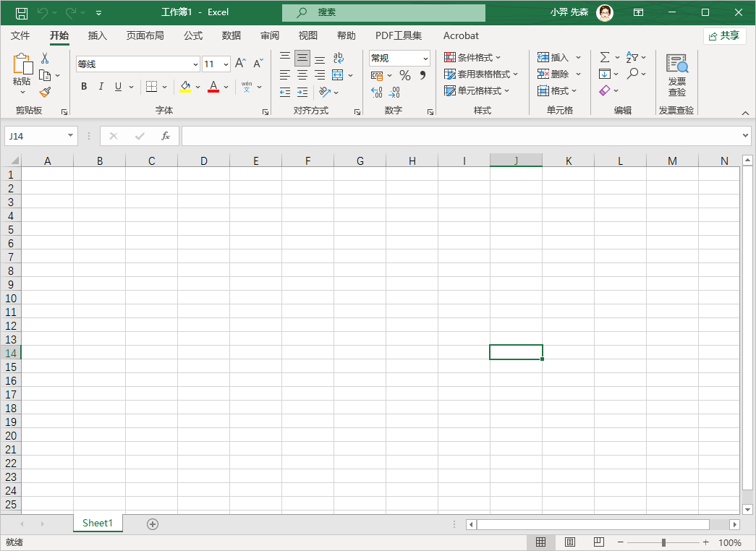
Task: Switch to the 公式 ribbon tab
Action: [193, 35]
